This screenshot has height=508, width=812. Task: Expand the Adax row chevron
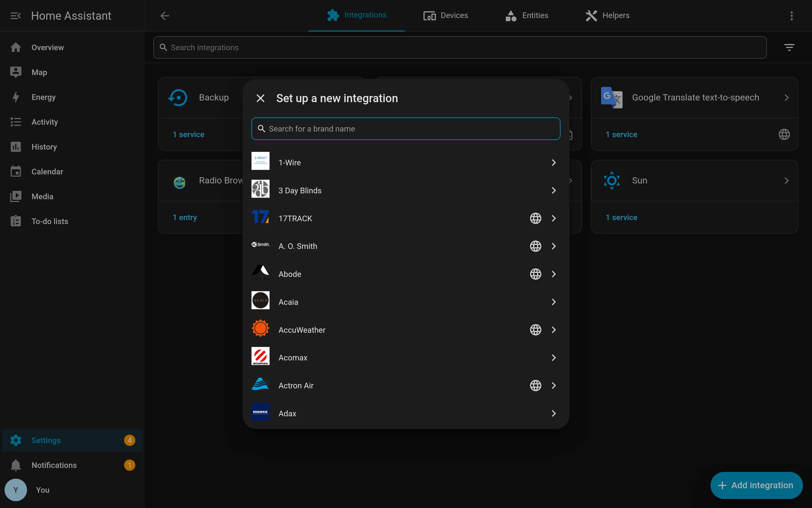pos(554,413)
